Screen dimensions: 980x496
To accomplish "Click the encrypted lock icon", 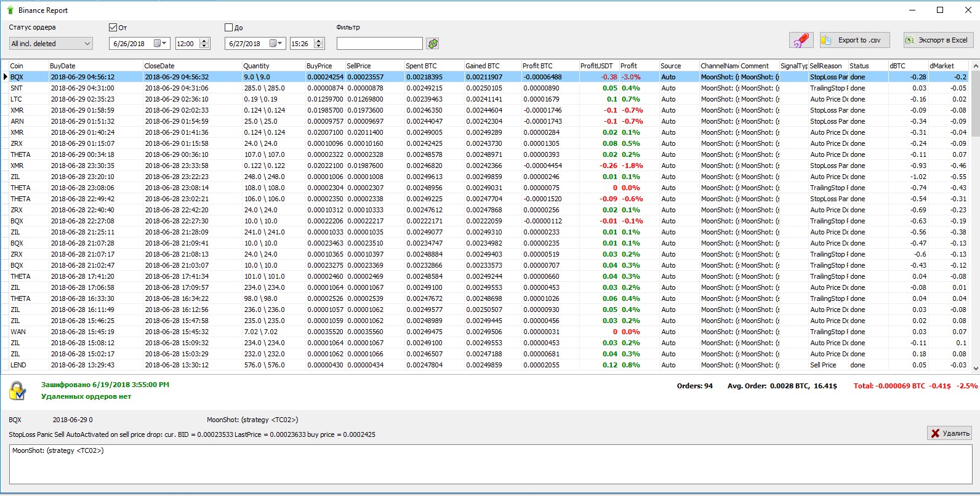I will (x=18, y=391).
